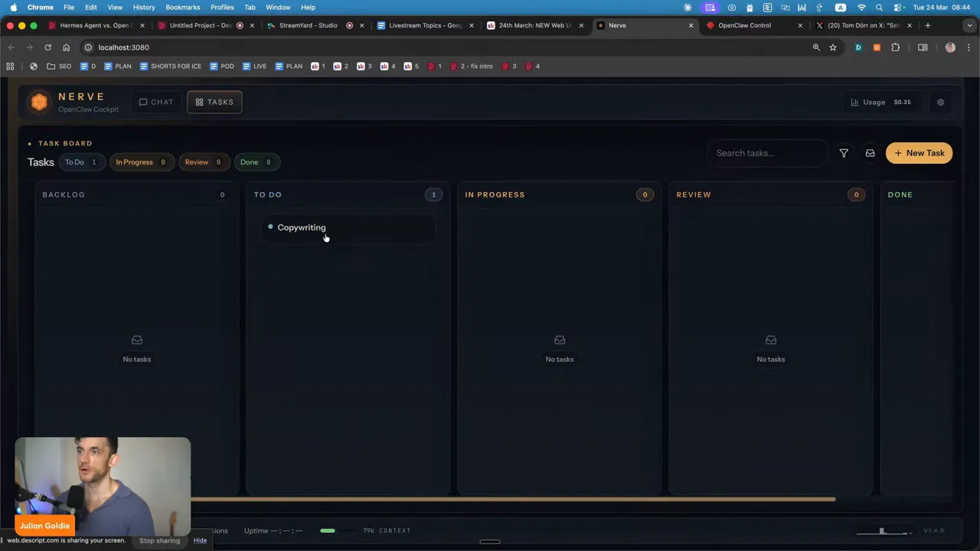
Task: Open macOS Spotlight search icon
Action: [x=879, y=8]
